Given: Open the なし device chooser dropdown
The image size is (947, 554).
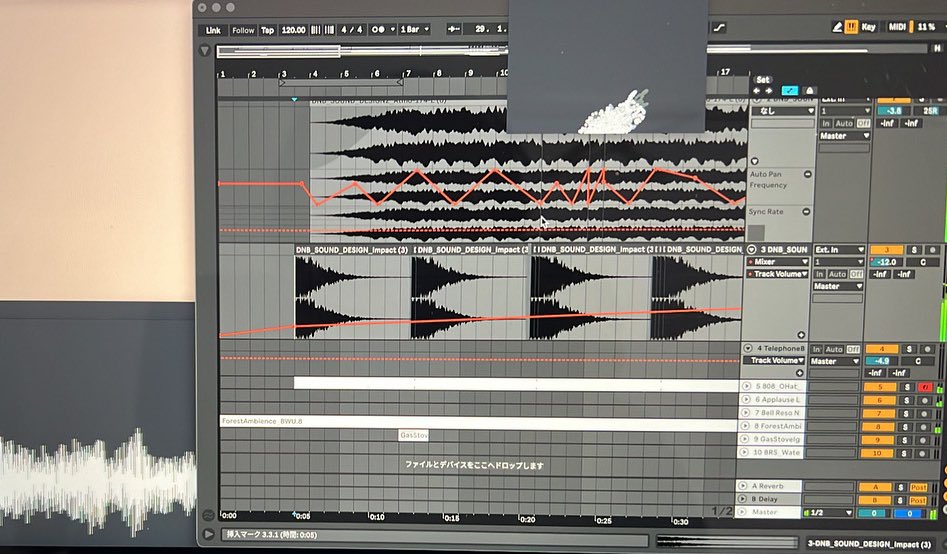Looking at the screenshot, I should pyautogui.click(x=783, y=111).
